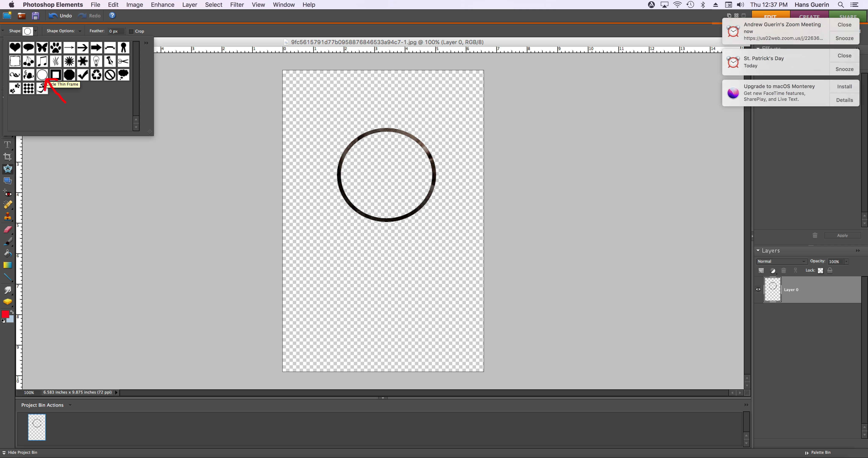This screenshot has height=458, width=868.
Task: Select the Horizontal Type tool
Action: point(7,145)
